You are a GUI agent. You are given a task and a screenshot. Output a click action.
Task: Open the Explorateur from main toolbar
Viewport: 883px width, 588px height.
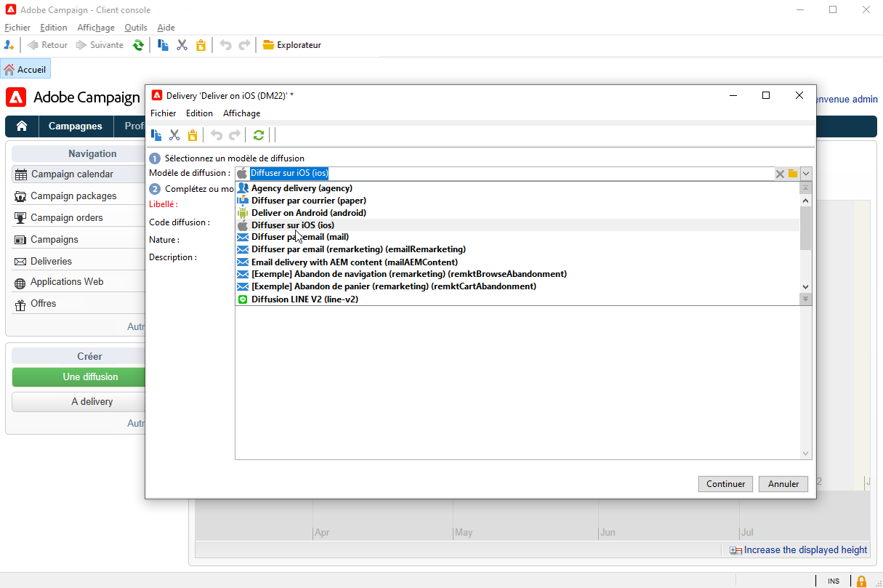[291, 45]
